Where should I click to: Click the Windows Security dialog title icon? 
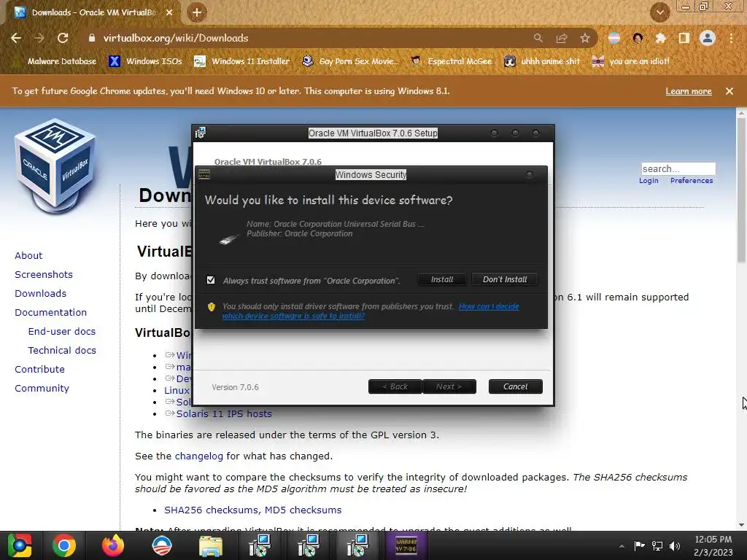[204, 174]
